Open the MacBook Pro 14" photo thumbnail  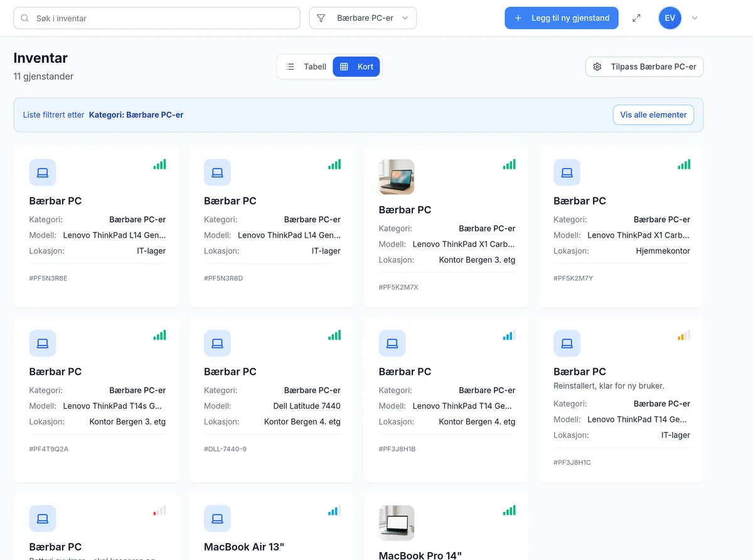click(397, 523)
